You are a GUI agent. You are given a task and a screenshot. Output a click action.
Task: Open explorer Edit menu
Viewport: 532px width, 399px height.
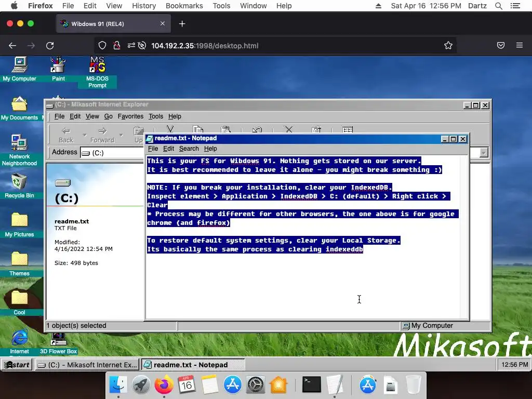pos(75,116)
